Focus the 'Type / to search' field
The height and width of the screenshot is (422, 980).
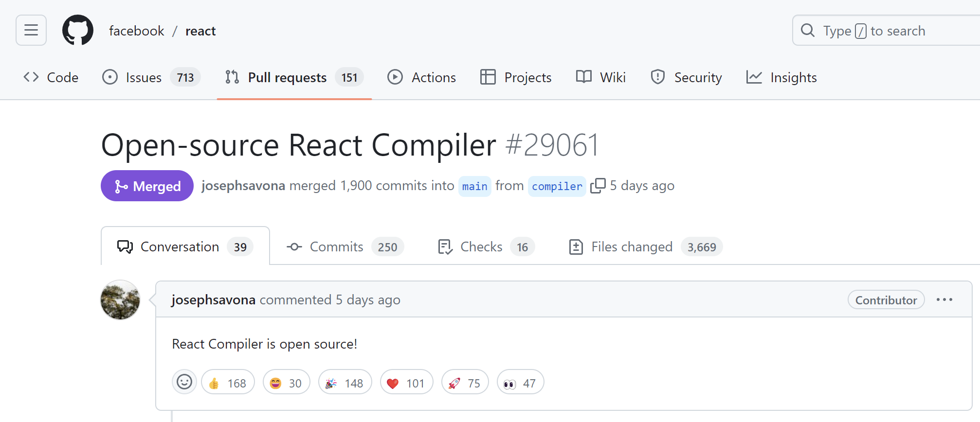pos(886,31)
